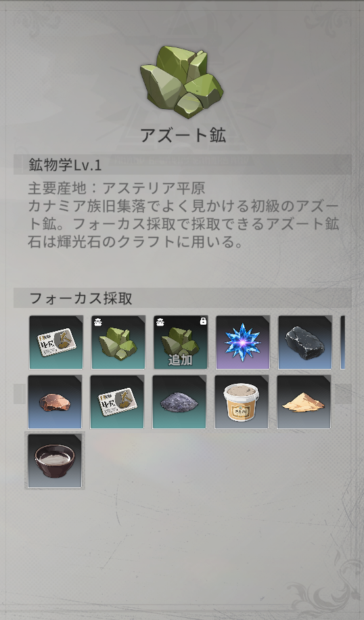The width and height of the screenshot is (364, 620).
Task: Click the partially visible tile past the black rock
Action: (x=342, y=342)
